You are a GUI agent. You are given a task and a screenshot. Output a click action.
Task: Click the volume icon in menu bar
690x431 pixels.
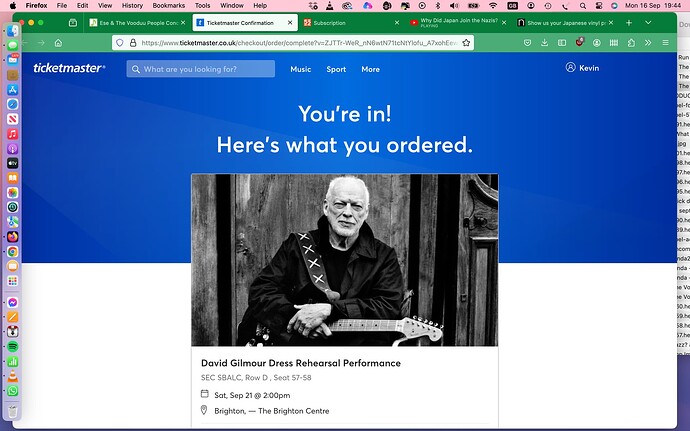(x=454, y=6)
